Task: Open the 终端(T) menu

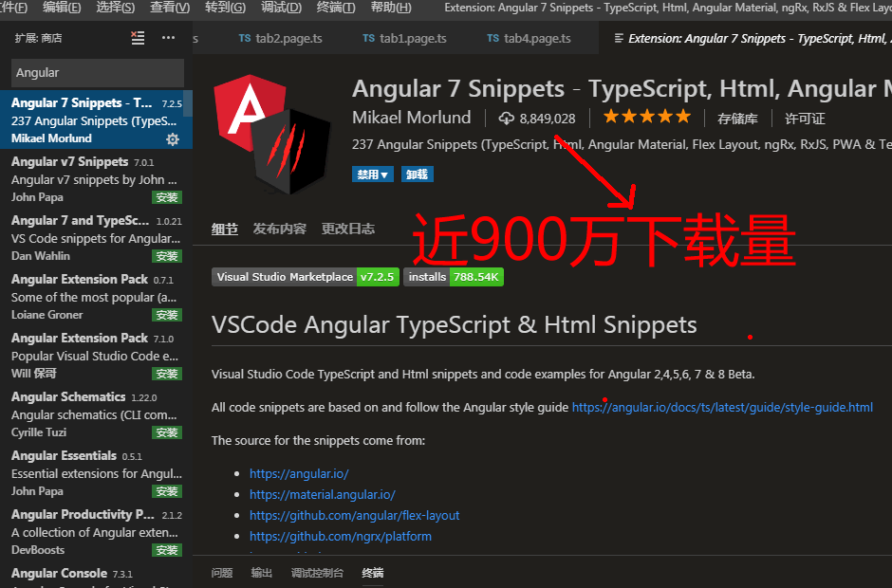Action: (x=336, y=8)
